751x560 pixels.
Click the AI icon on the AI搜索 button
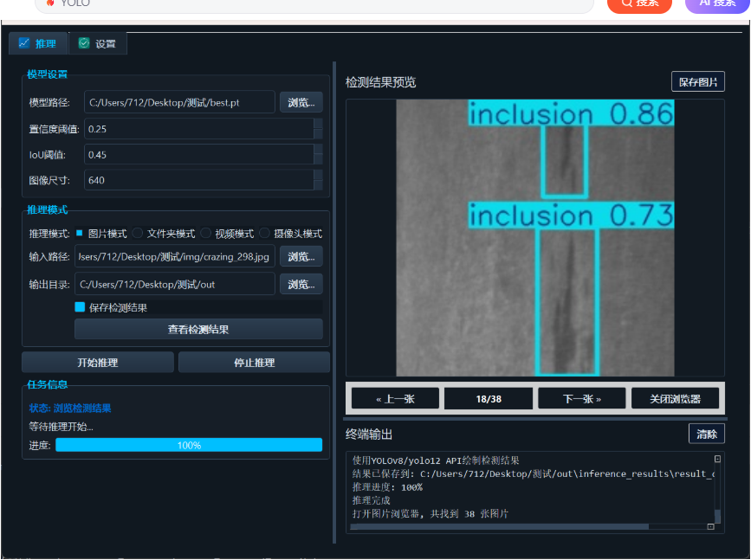tap(705, 3)
